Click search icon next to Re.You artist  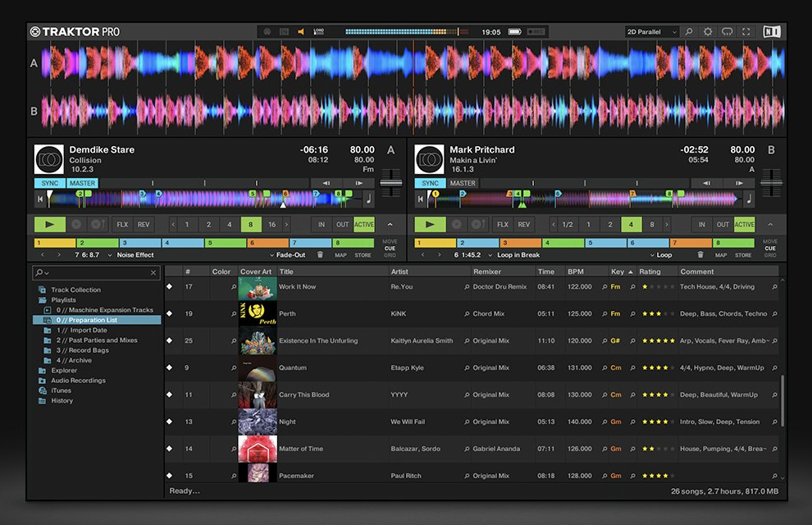click(x=467, y=286)
